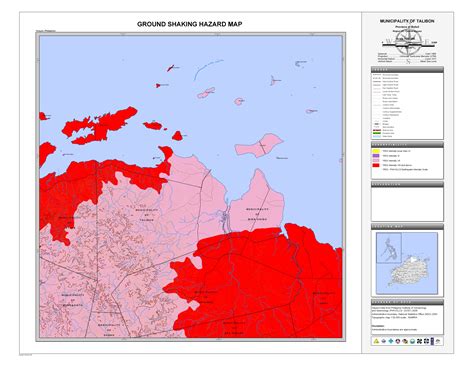This screenshot has width=474, height=368.
Task: Click the large pink island offshore
Action: (259, 145)
